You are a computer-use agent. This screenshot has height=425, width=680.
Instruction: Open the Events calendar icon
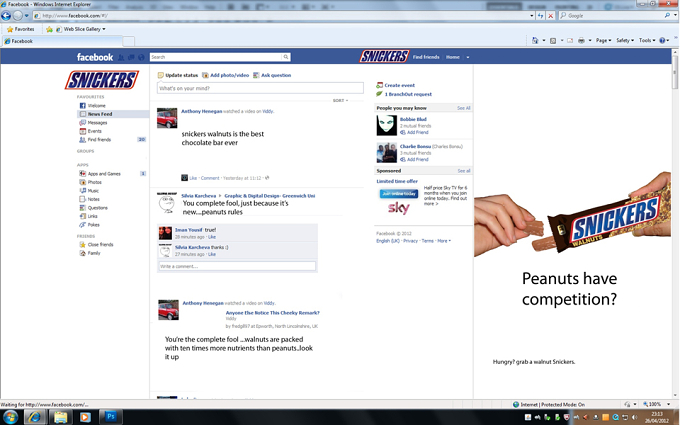tap(82, 131)
